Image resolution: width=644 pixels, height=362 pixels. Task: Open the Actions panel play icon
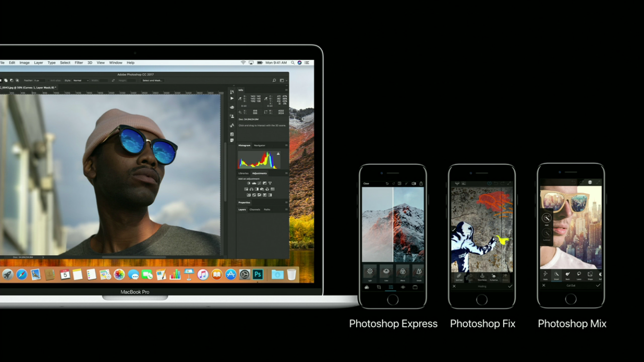(x=232, y=98)
